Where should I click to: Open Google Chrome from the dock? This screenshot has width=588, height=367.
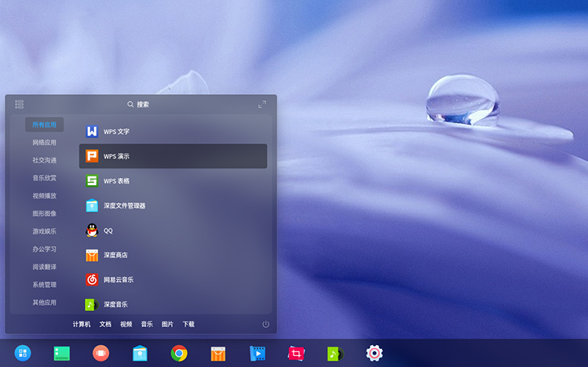[179, 354]
